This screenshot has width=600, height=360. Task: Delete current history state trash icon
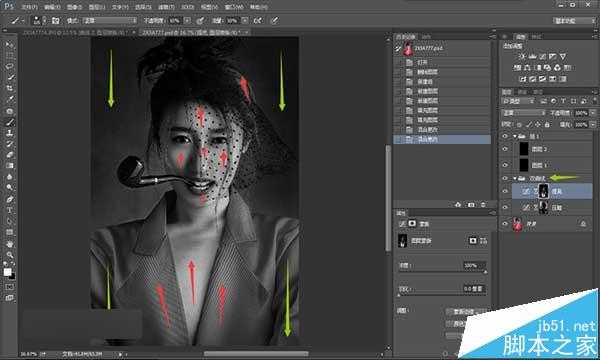pyautogui.click(x=483, y=205)
